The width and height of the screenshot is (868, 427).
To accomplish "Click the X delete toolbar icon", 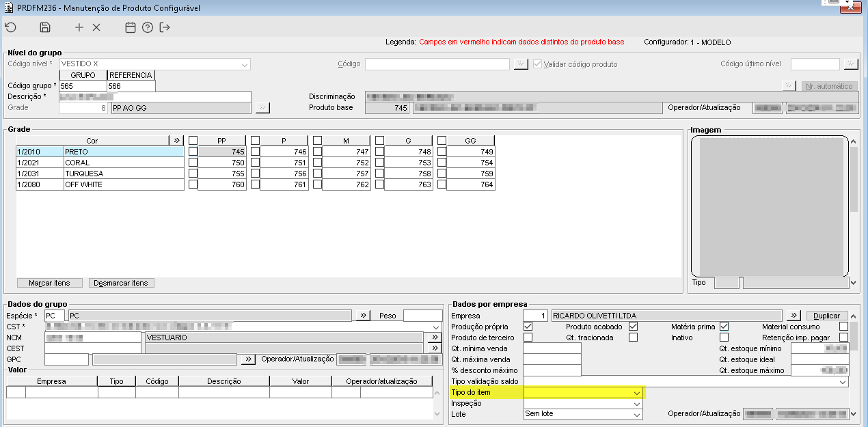I will [x=96, y=27].
